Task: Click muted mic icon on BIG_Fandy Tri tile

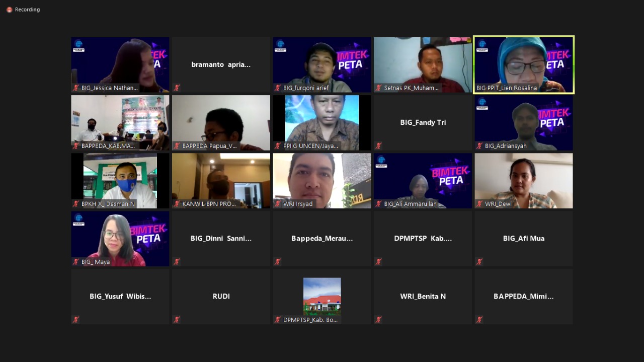Action: 378,146
